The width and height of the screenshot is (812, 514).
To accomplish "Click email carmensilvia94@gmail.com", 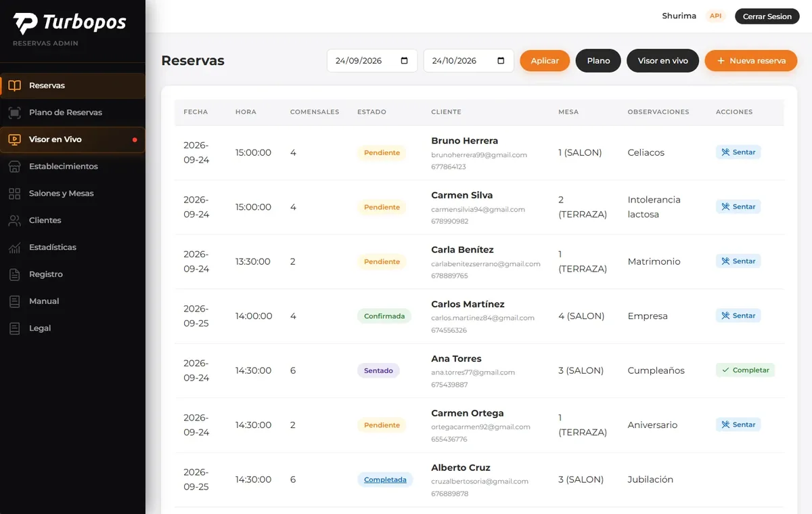I will pyautogui.click(x=478, y=209).
